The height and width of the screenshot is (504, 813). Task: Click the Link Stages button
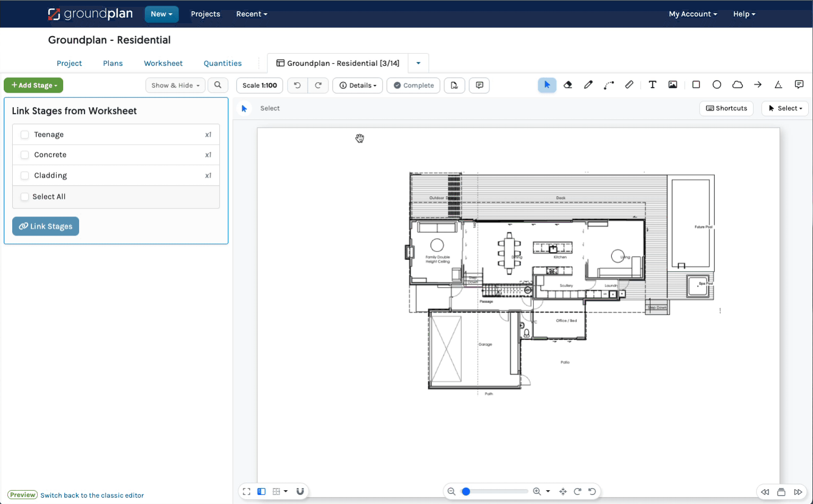pyautogui.click(x=46, y=227)
